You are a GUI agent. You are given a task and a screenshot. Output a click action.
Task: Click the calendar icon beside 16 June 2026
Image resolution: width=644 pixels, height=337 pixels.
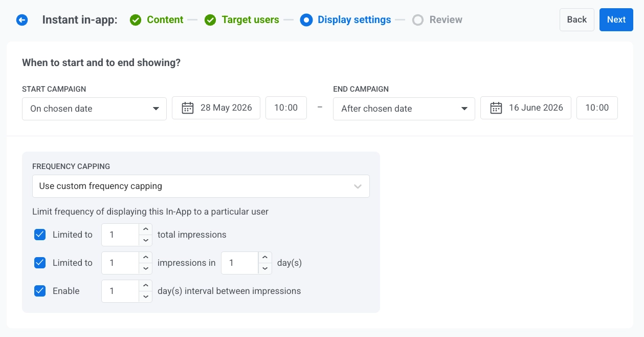point(496,108)
